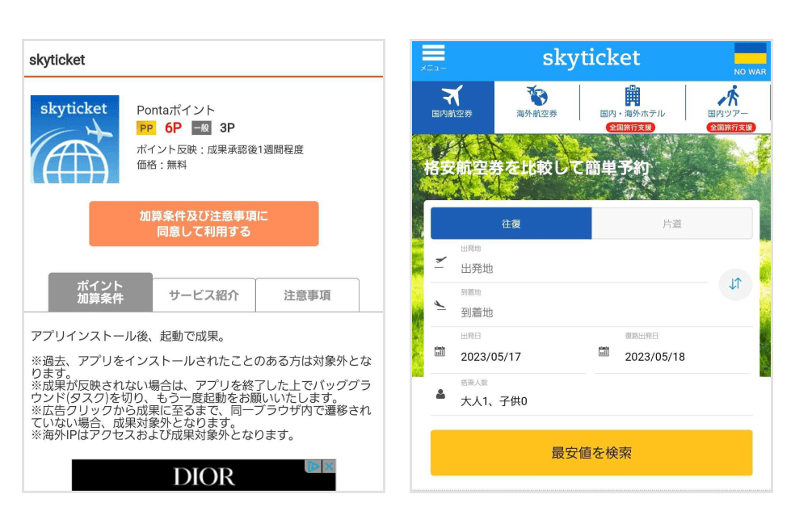Click the calendar icon next to 2023/05/17

pos(440,351)
